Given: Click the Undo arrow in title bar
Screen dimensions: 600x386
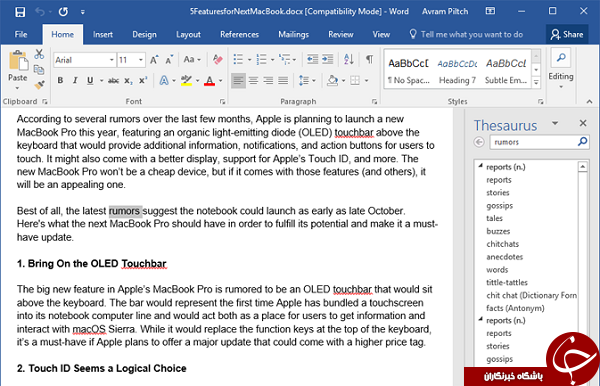Looking at the screenshot, I should point(40,12).
